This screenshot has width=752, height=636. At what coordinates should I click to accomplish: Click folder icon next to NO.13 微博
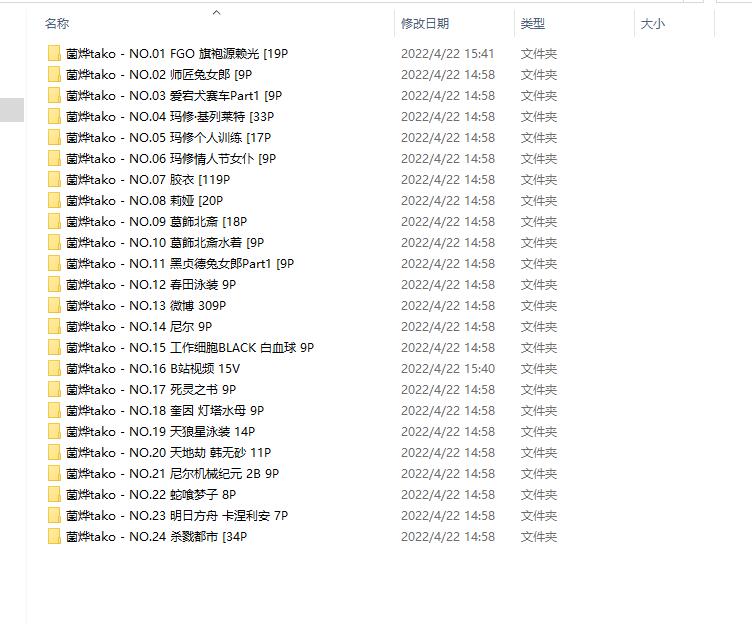54,306
